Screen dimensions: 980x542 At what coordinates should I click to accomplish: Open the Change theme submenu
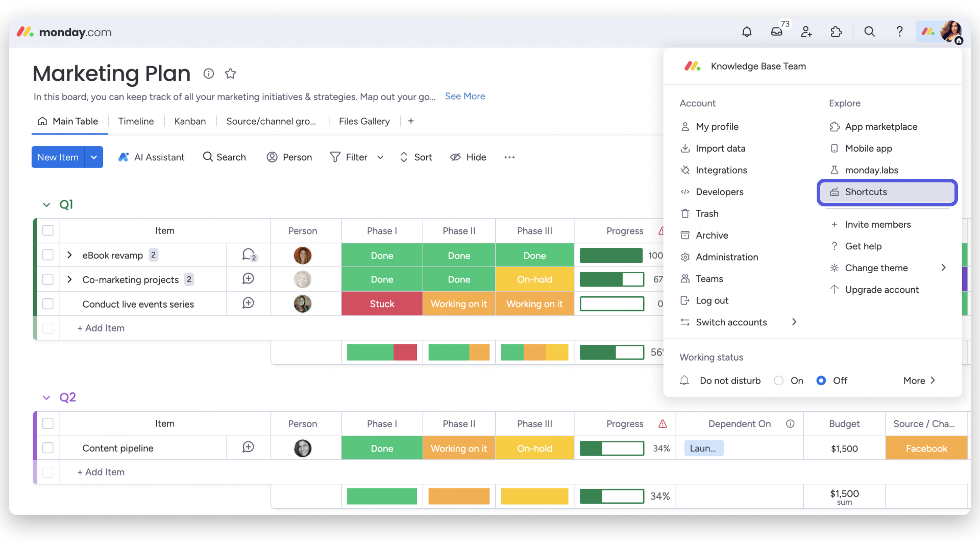pos(888,268)
